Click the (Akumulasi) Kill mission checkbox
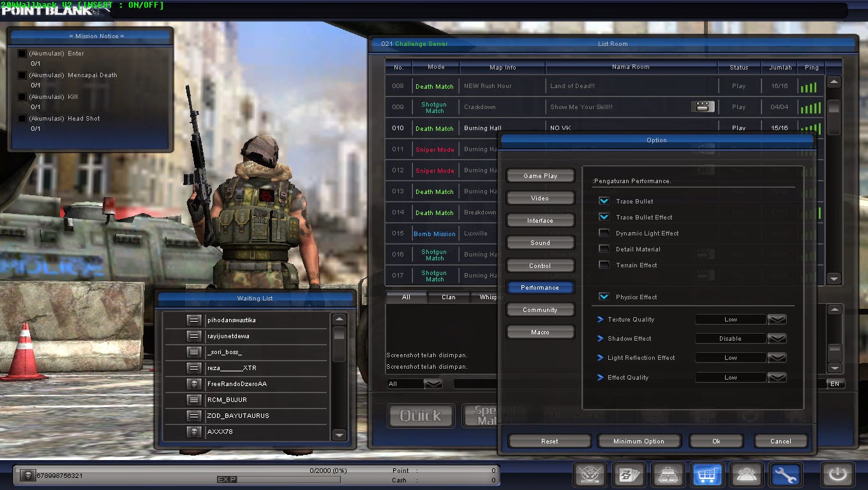This screenshot has height=490, width=868. 22,97
